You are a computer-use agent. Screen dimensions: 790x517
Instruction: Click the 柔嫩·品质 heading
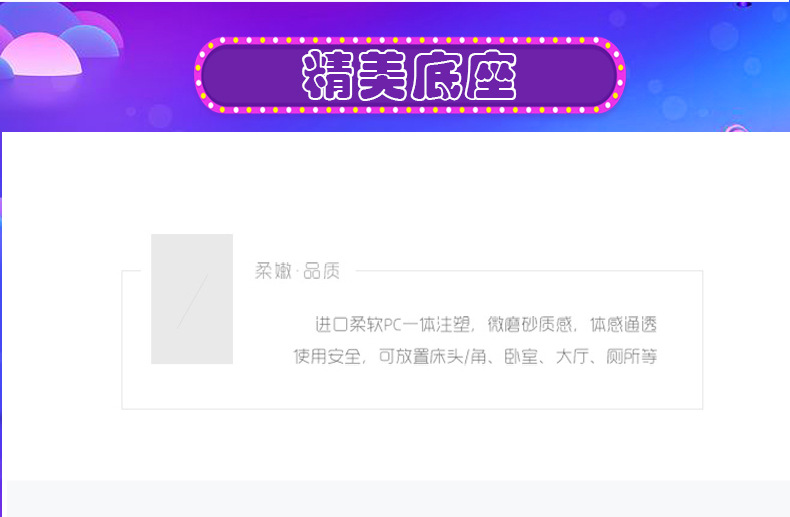tap(297, 271)
